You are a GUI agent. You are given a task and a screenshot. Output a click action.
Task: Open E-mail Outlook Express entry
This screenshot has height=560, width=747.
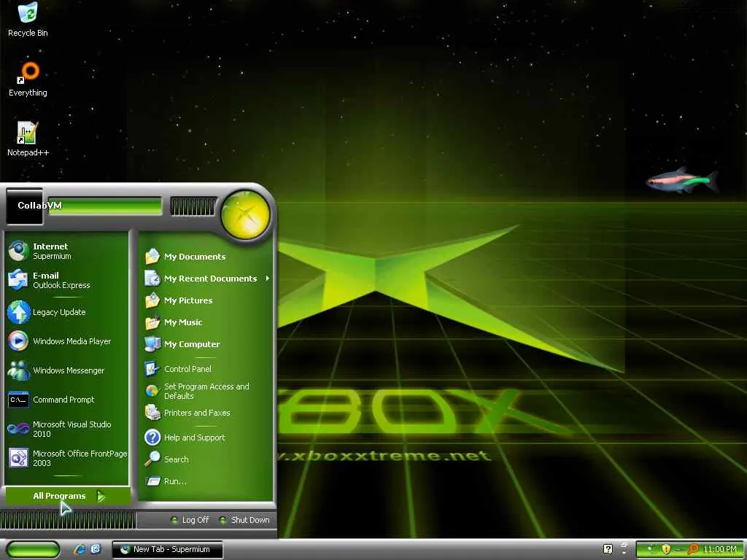pyautogui.click(x=66, y=280)
